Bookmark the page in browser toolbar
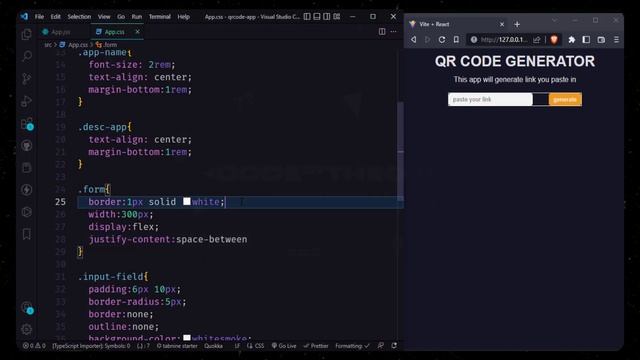Screen dimensions: 640x360 click(456, 40)
